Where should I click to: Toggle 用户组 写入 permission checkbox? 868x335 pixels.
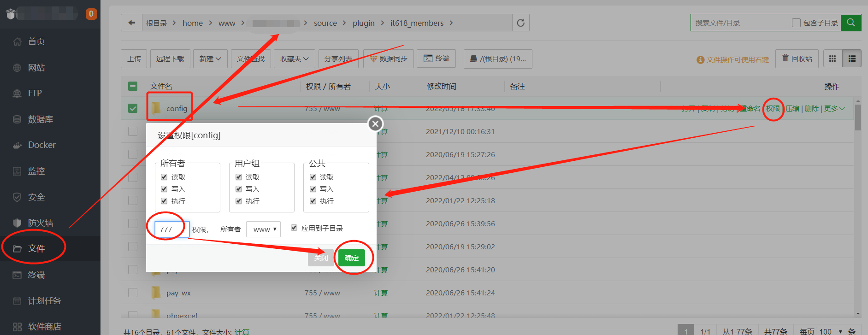point(239,189)
